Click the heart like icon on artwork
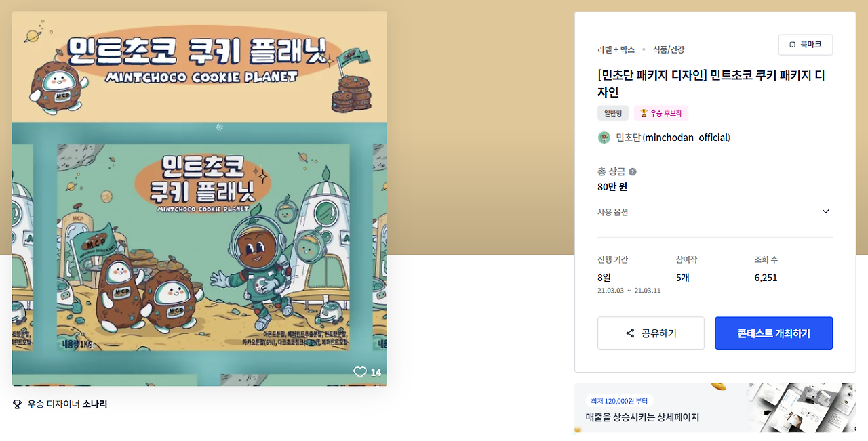This screenshot has width=868, height=441. 360,372
